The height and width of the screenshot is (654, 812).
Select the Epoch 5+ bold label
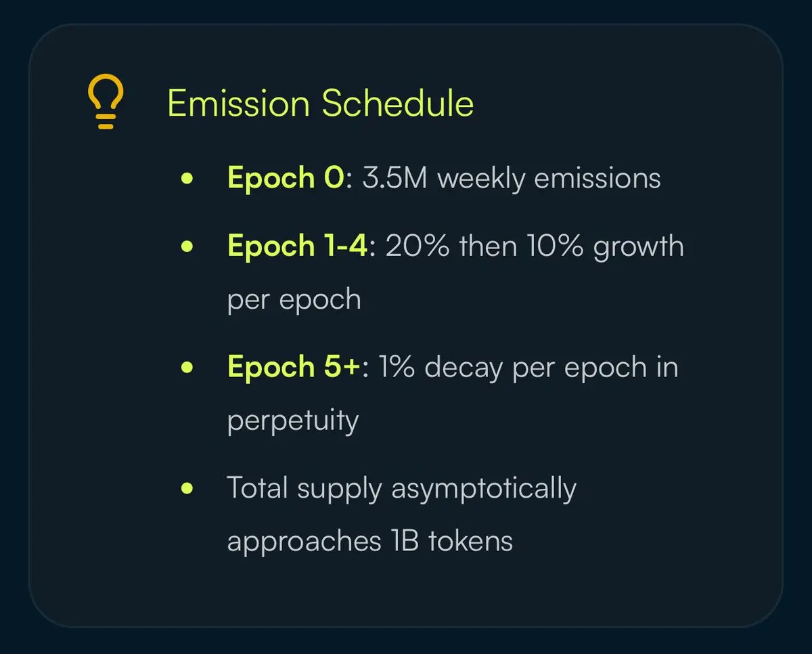pyautogui.click(x=295, y=367)
